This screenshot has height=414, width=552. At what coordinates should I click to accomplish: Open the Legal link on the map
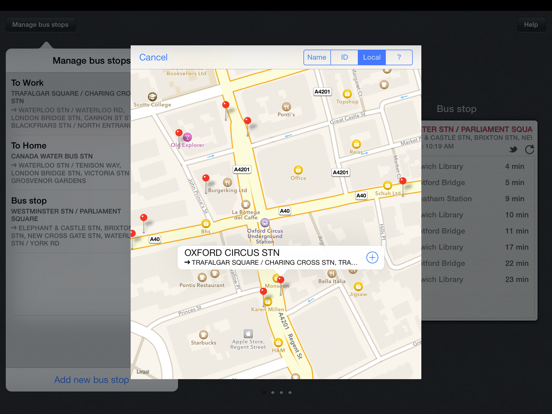point(143,372)
